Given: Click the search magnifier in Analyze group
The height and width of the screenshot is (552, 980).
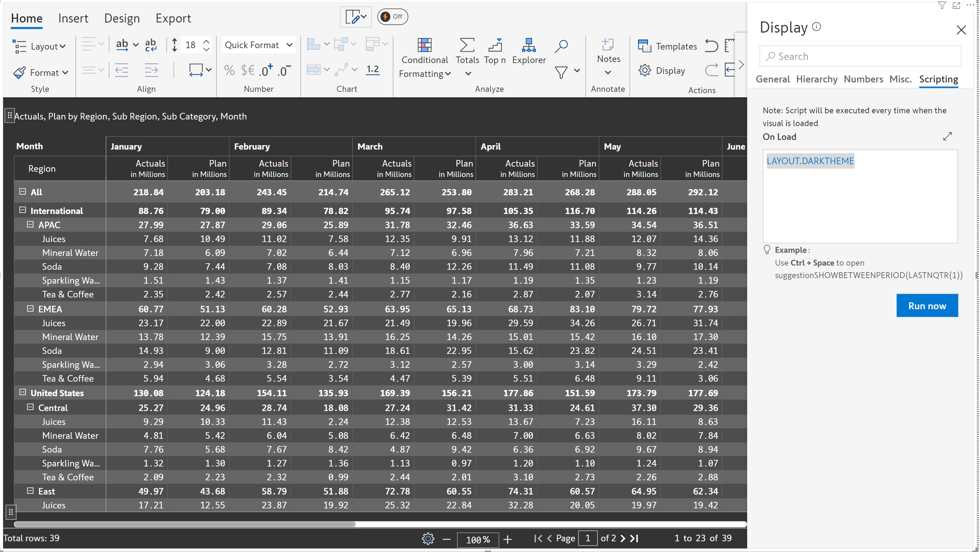Looking at the screenshot, I should click(x=561, y=46).
